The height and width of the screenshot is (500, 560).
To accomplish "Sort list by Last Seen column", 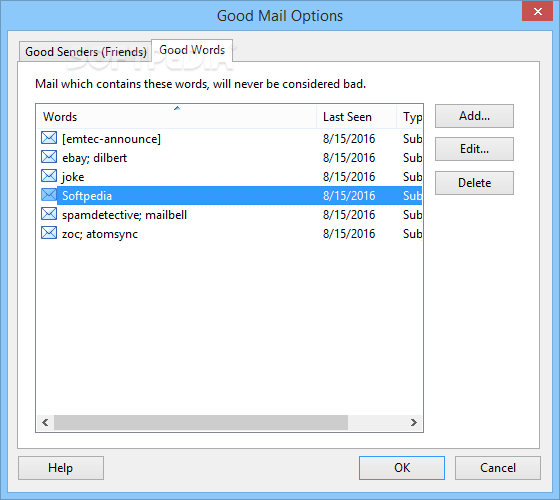I will pos(356,117).
